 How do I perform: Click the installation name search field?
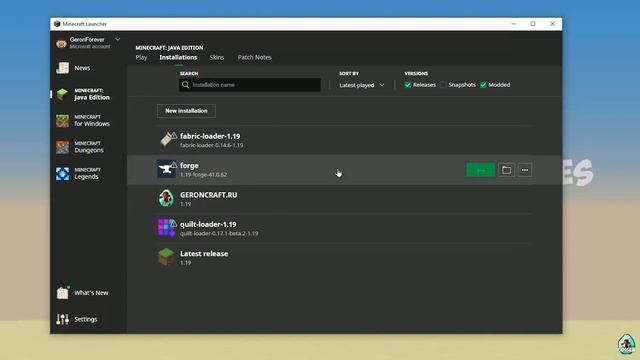click(249, 84)
